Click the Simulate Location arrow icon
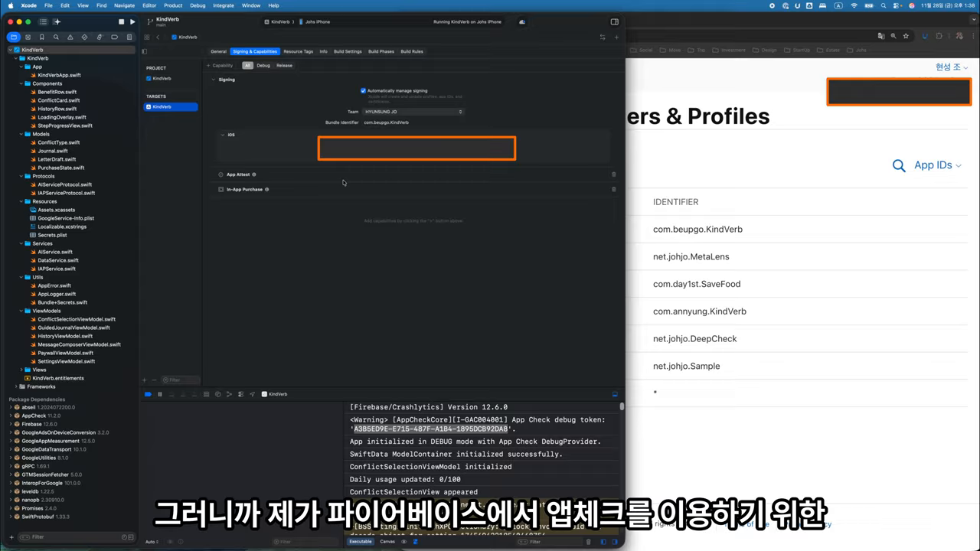Viewport: 980px width, 551px height. [252, 394]
